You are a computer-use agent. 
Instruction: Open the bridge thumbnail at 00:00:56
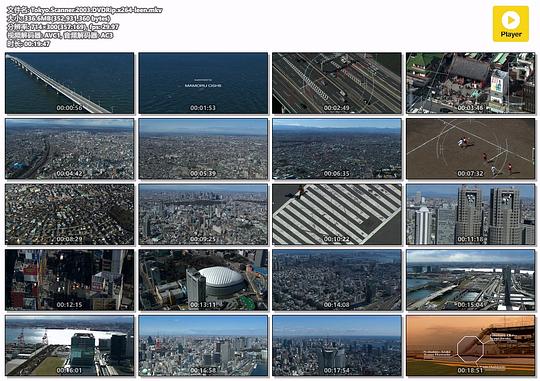click(70, 83)
